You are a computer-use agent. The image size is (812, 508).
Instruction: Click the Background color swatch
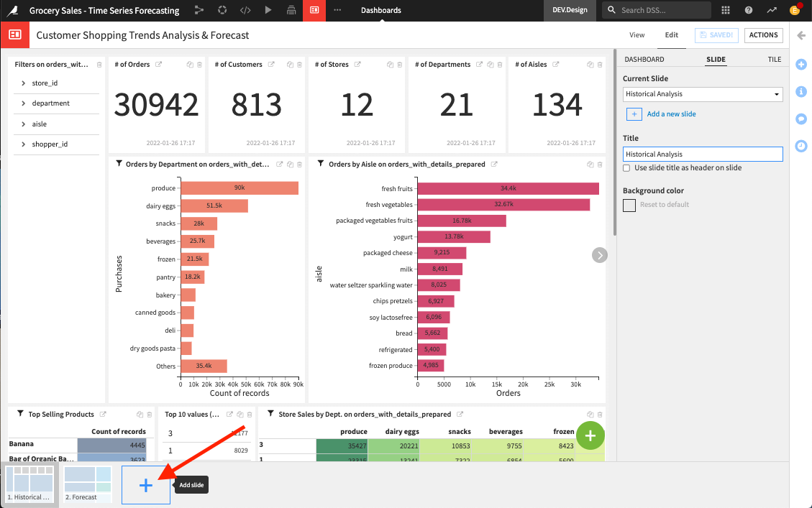629,205
